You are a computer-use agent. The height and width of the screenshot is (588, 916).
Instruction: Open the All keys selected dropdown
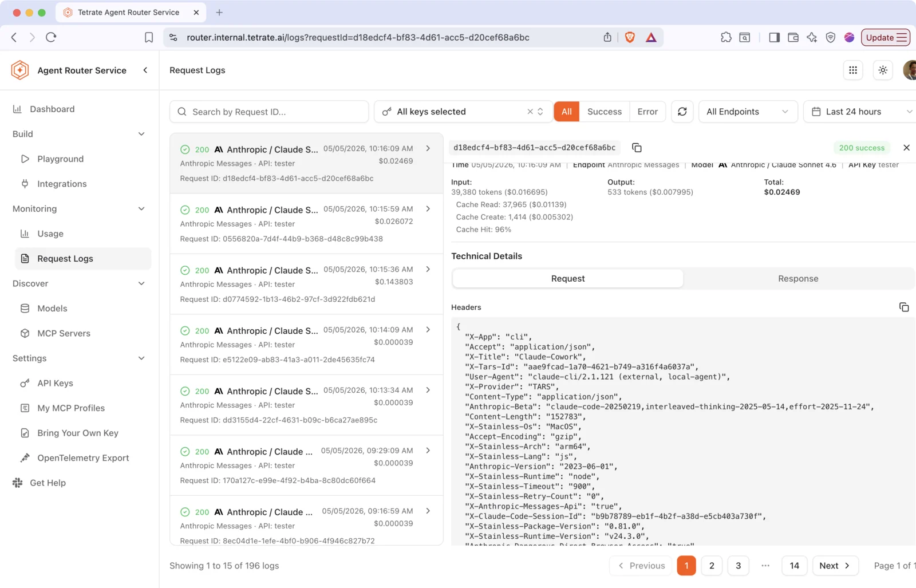[463, 112]
